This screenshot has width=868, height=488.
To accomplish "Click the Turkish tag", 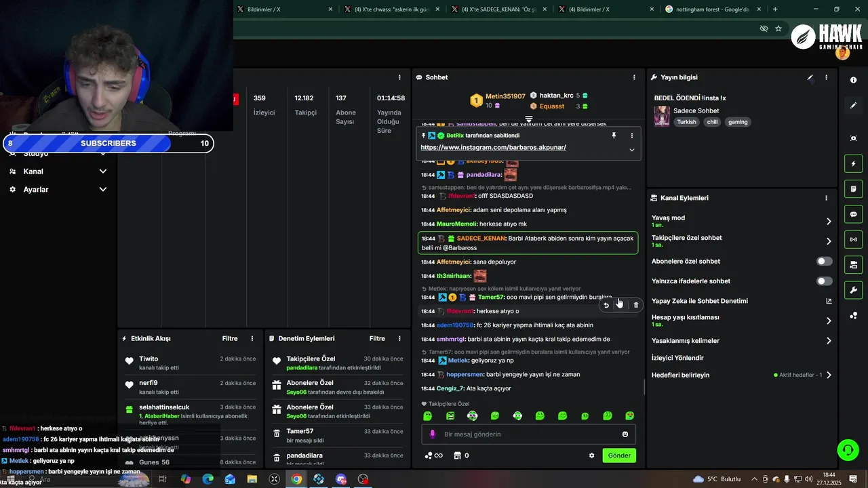I will click(x=686, y=122).
